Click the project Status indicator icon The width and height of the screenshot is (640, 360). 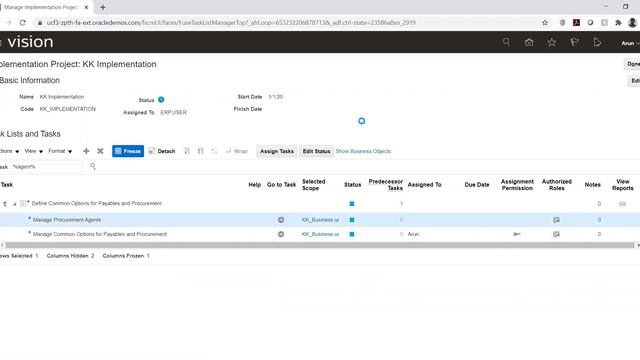click(x=161, y=100)
